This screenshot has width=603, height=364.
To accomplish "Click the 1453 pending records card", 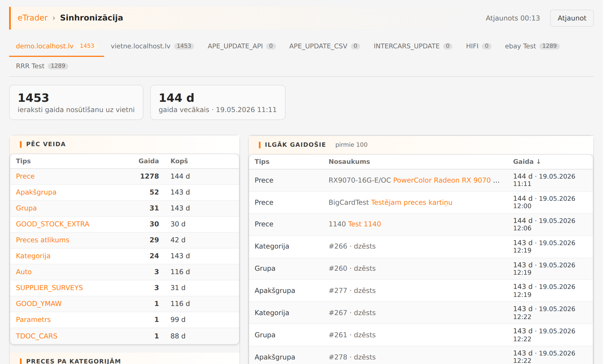I will 76,102.
